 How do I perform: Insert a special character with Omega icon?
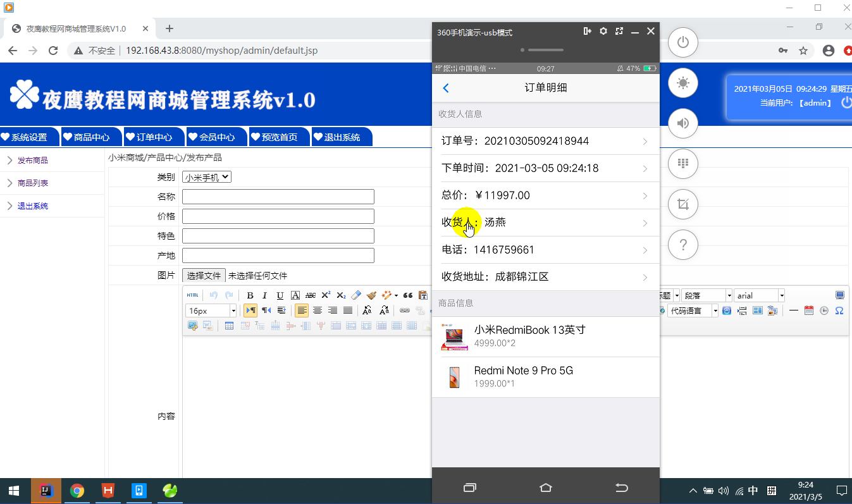(x=839, y=310)
